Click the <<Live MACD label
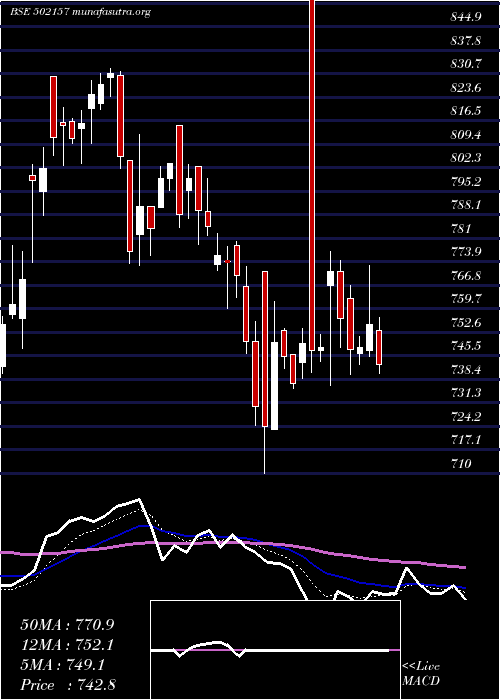Viewport: 500px width, 700px height. pyautogui.click(x=421, y=674)
